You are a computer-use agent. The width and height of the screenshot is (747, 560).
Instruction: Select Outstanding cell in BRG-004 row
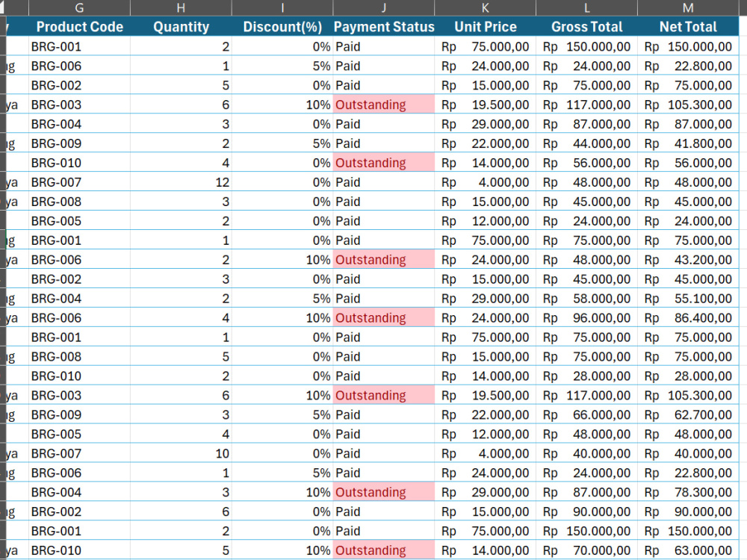[x=384, y=492]
